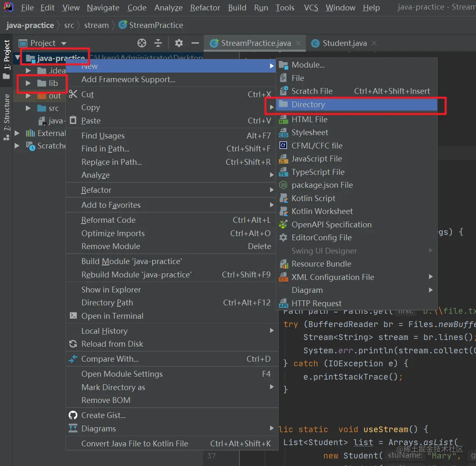Collapse the java-practice root tree node
This screenshot has width=476, height=466.
[x=18, y=58]
